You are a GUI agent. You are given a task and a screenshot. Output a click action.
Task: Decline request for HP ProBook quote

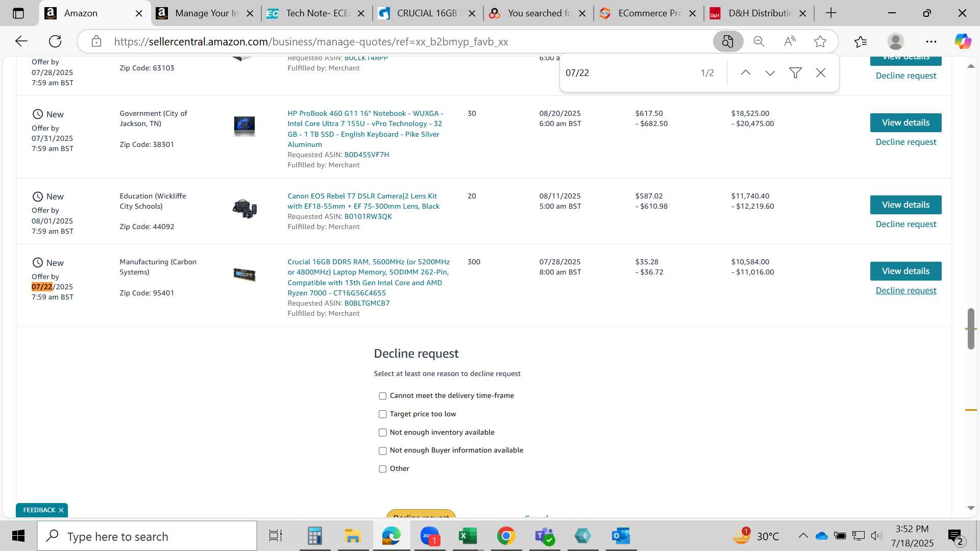point(906,142)
